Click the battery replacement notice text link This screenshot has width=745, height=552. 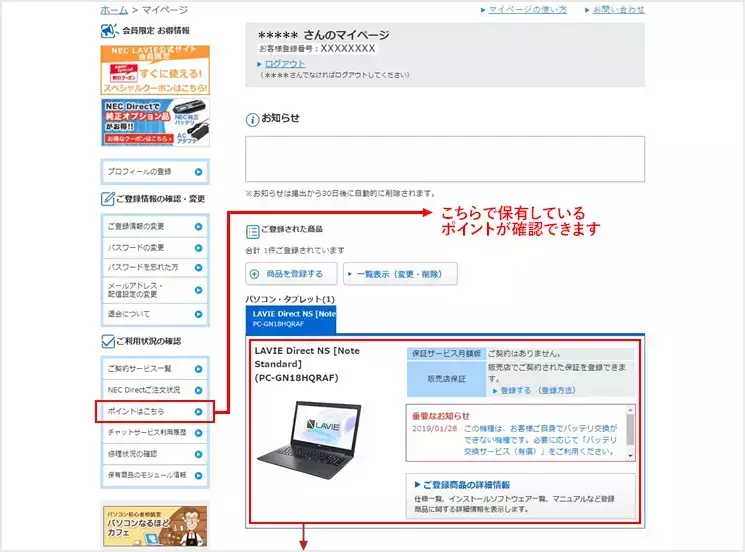tap(540, 440)
